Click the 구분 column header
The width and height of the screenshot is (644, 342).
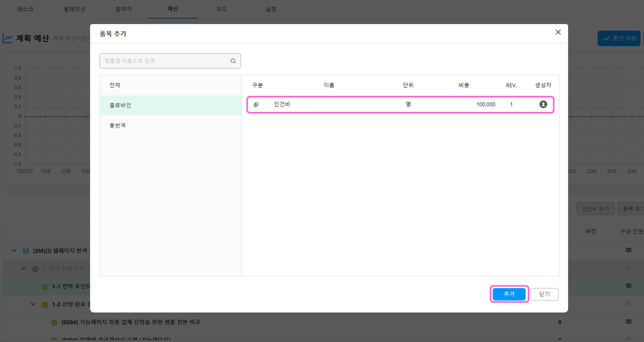click(x=258, y=85)
